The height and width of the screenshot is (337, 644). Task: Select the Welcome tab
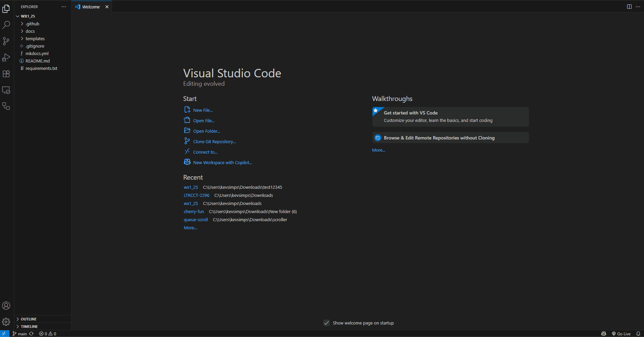tap(91, 7)
